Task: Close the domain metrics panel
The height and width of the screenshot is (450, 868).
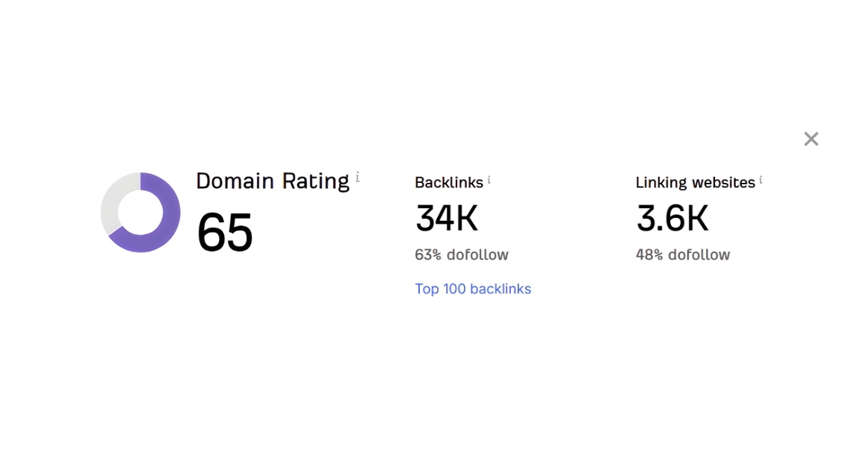Action: (x=811, y=139)
